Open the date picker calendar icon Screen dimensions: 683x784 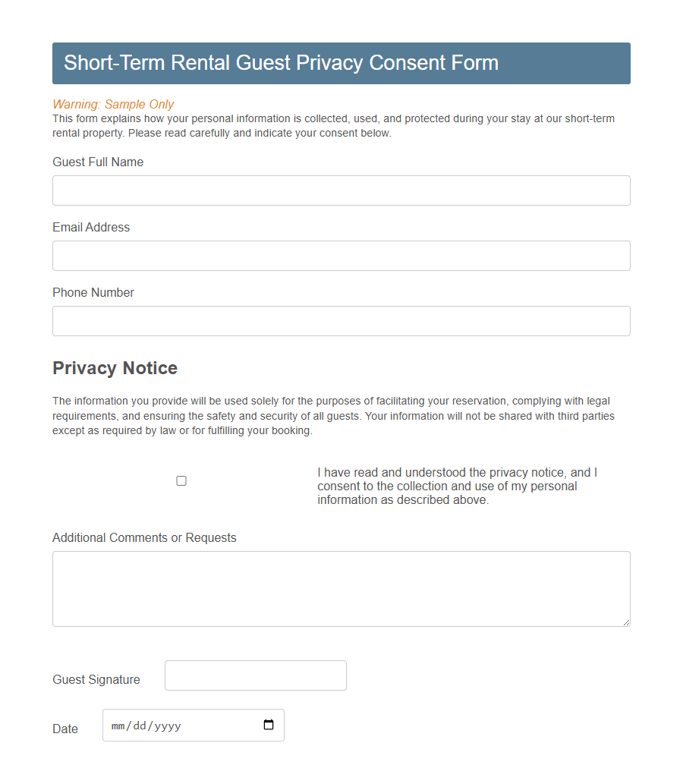pos(269,725)
